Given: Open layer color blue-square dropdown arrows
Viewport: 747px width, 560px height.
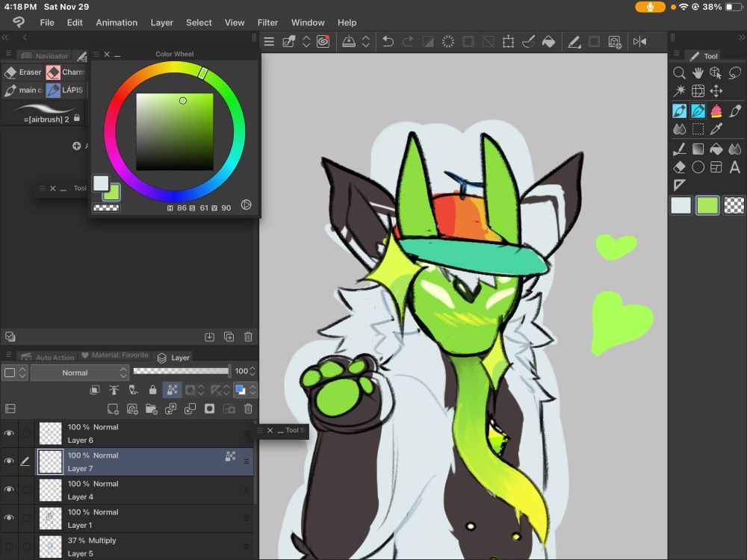Looking at the screenshot, I should pos(252,391).
